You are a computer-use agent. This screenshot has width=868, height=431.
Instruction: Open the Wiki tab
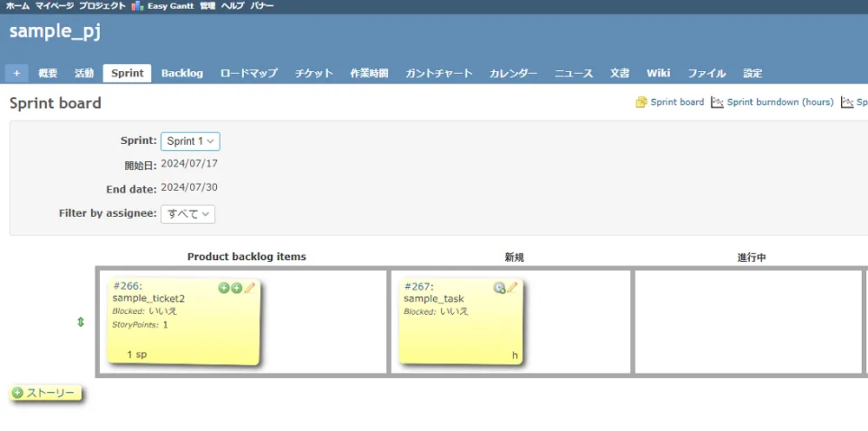[658, 73]
